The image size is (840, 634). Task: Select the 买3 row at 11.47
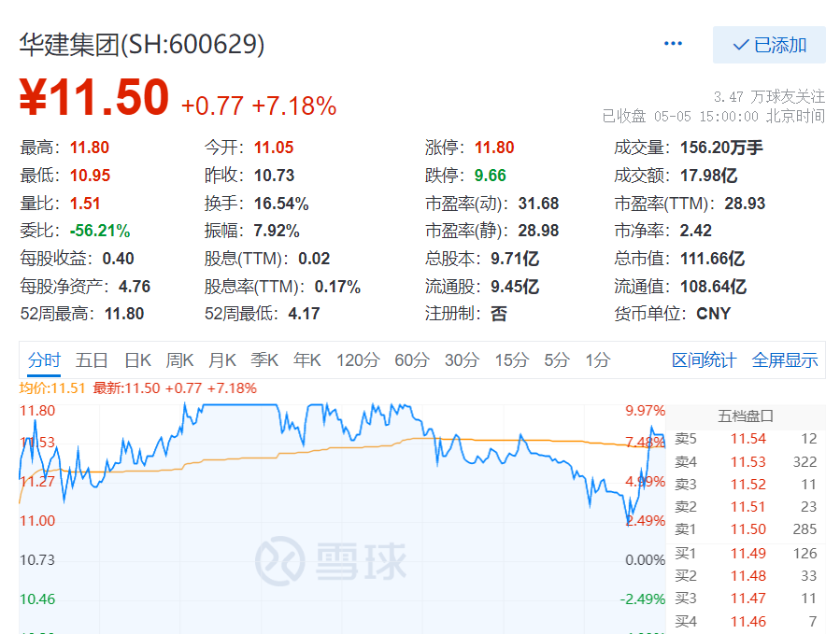pos(746,599)
